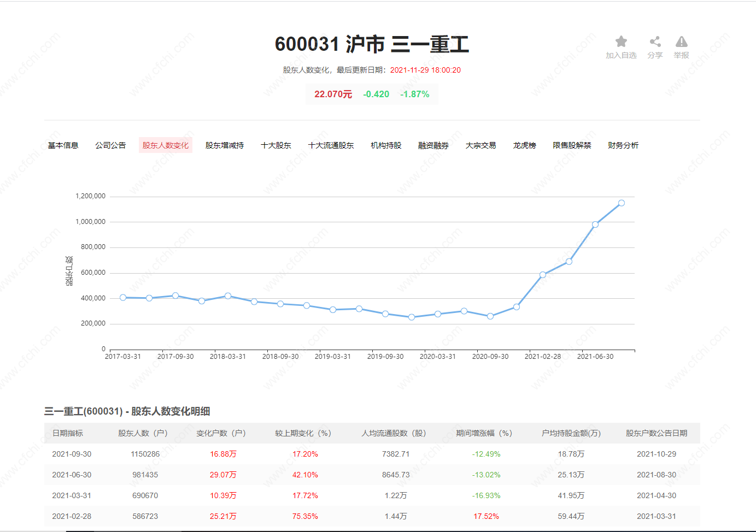
Task: Click the share icon
Action: click(655, 42)
